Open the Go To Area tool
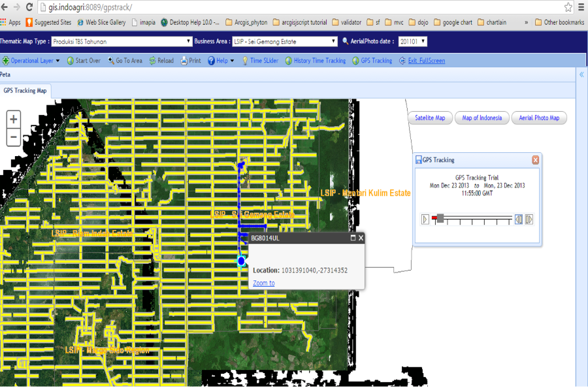This screenshot has width=588, height=392. click(124, 61)
